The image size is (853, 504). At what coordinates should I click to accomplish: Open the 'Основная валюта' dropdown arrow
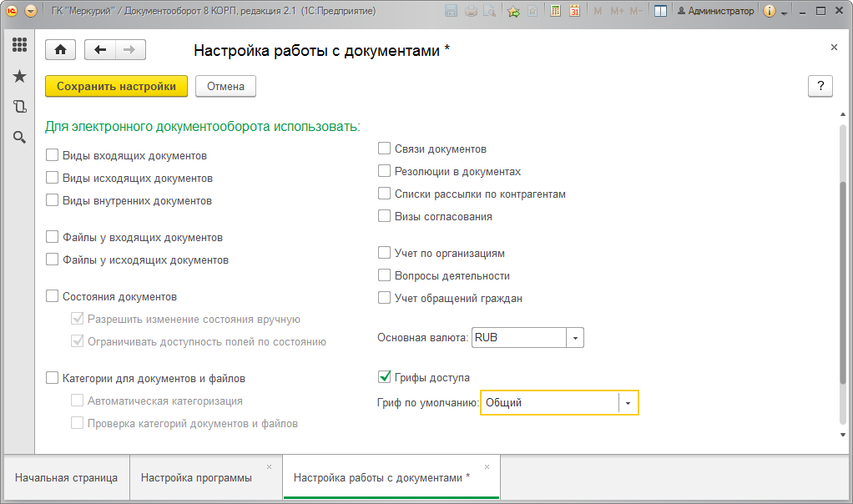[575, 338]
